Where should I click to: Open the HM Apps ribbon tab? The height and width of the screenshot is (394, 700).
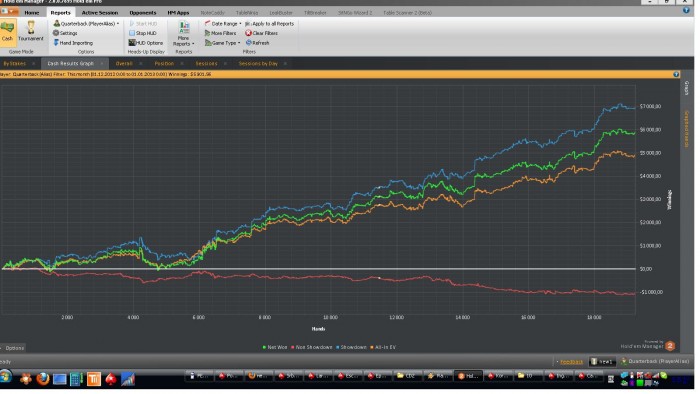(178, 12)
